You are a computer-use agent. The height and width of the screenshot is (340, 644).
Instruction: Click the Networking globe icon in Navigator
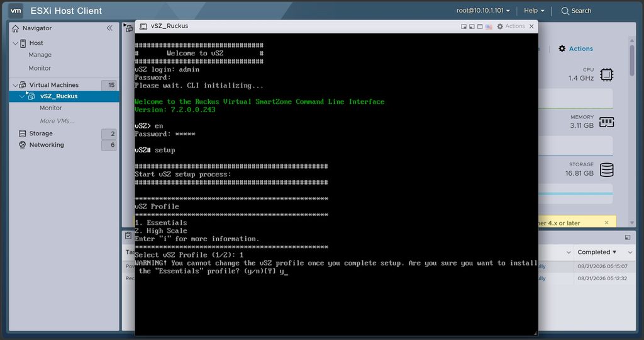pos(23,145)
